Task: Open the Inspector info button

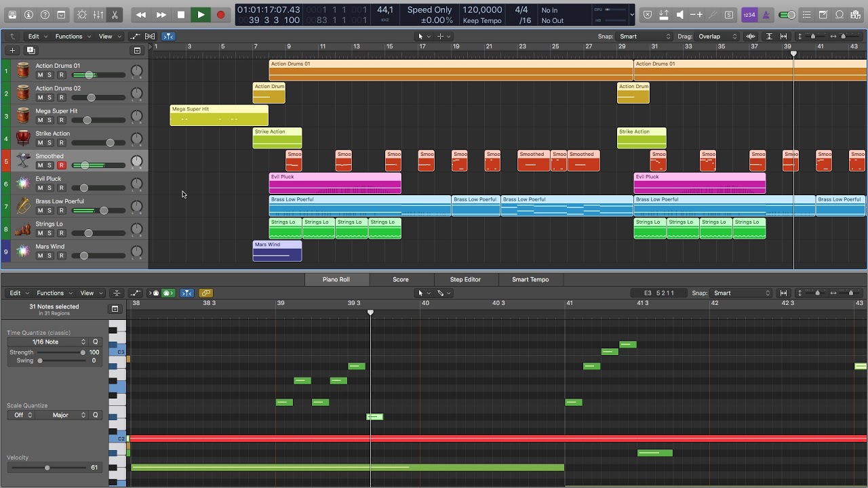Action: [28, 14]
